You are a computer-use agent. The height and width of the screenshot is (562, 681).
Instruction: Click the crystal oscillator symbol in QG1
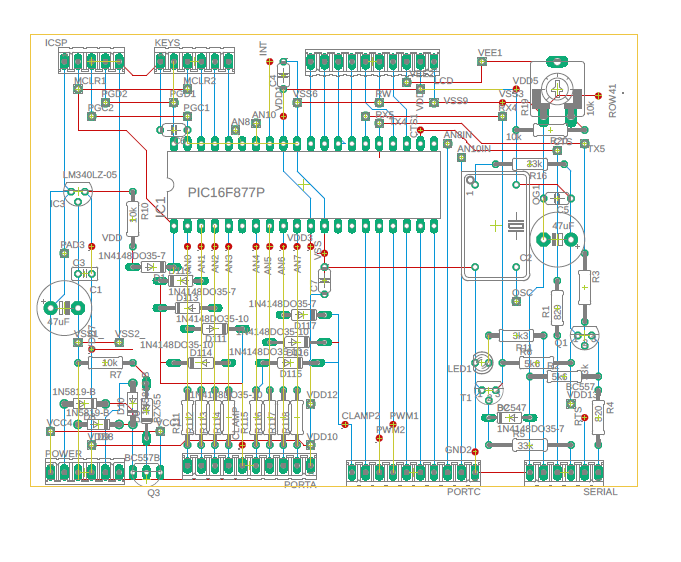[516, 226]
